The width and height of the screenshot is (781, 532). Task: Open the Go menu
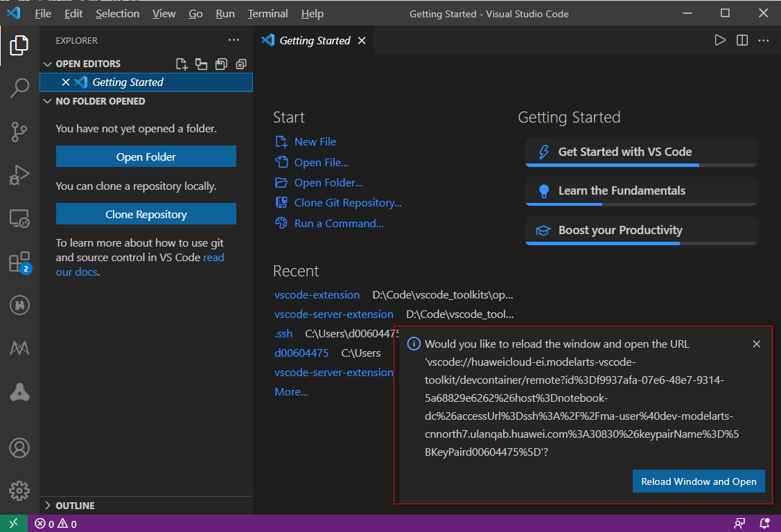click(195, 14)
